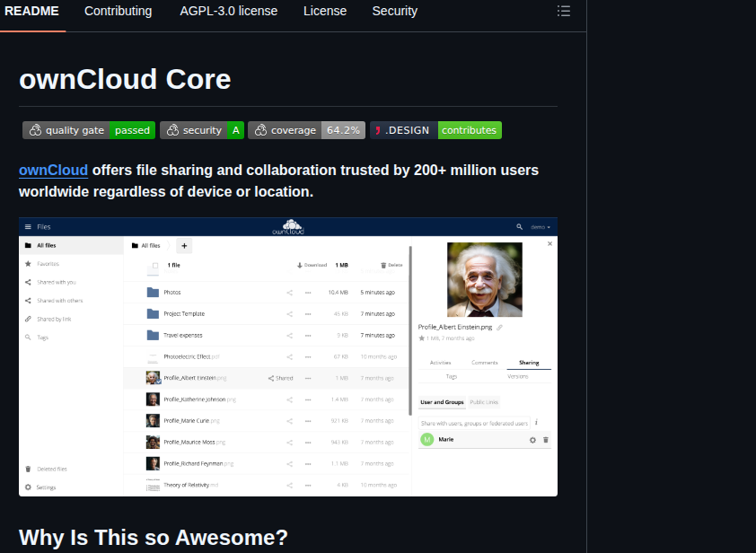Click the All files breadcrumb folder
The height and width of the screenshot is (553, 756).
pyautogui.click(x=145, y=245)
